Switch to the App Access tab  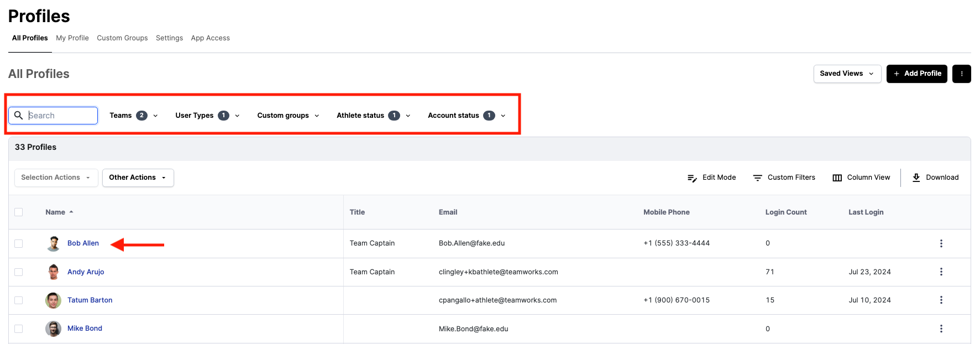[210, 38]
